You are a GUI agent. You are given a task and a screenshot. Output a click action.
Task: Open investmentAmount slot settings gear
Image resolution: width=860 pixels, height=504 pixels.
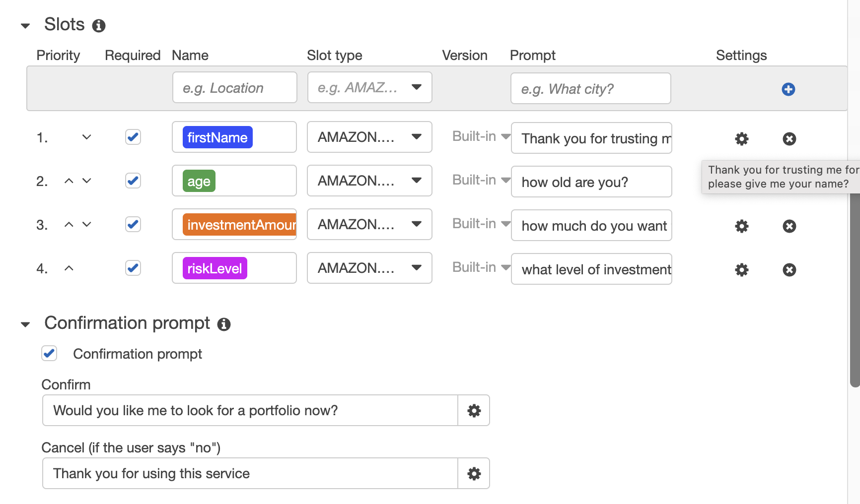[x=741, y=226]
